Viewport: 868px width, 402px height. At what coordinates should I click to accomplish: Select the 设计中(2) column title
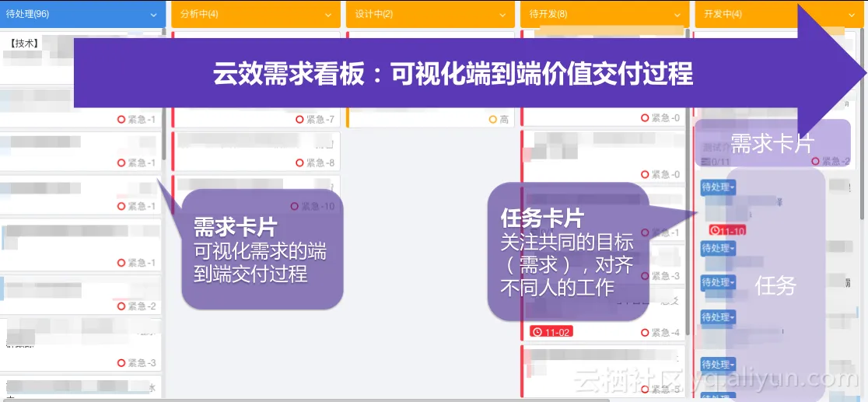tap(373, 15)
